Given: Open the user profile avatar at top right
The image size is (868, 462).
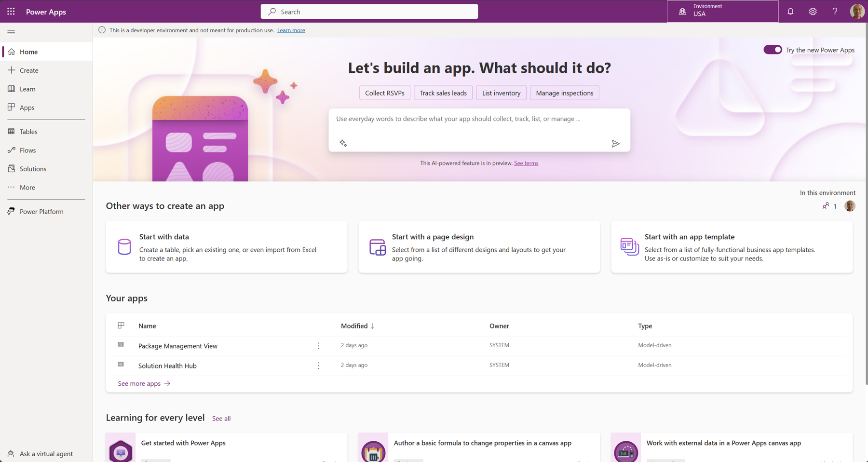Looking at the screenshot, I should pos(856,12).
